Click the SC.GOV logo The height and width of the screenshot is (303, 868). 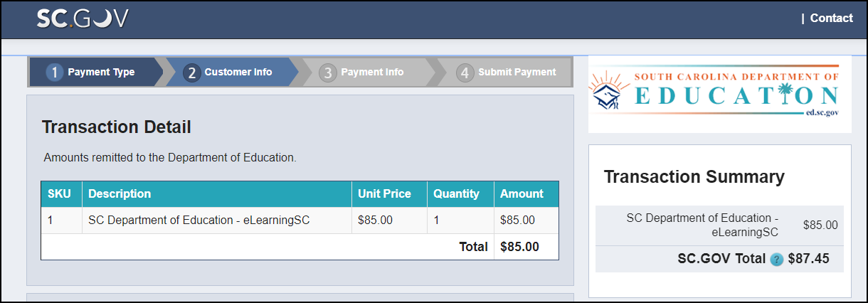[x=83, y=18]
